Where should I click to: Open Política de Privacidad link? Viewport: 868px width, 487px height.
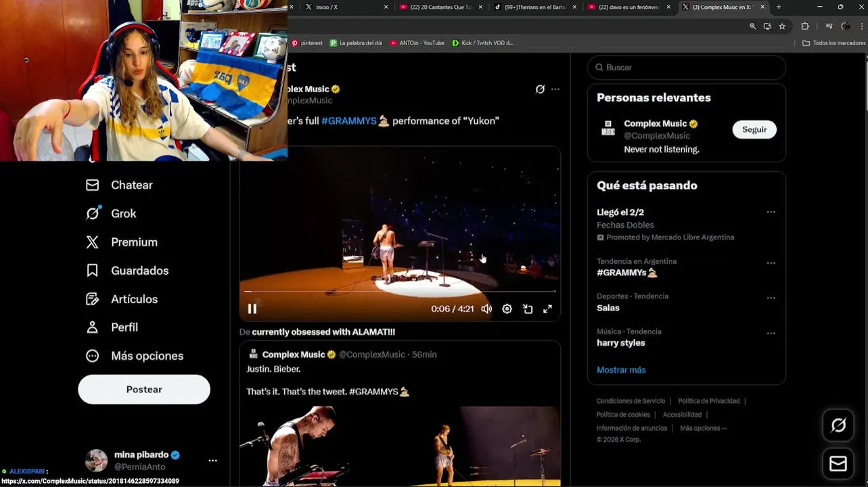[x=709, y=401]
